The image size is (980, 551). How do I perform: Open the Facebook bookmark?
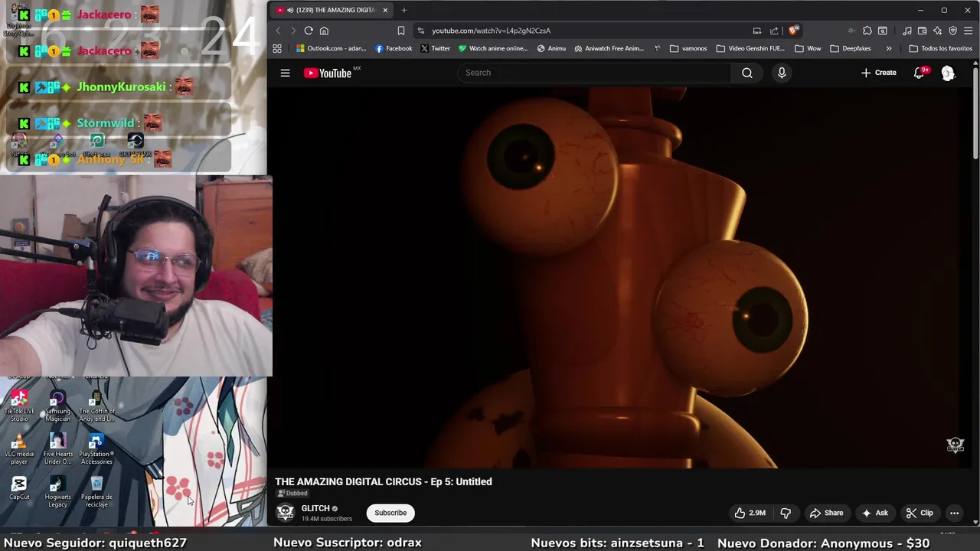coord(394,48)
